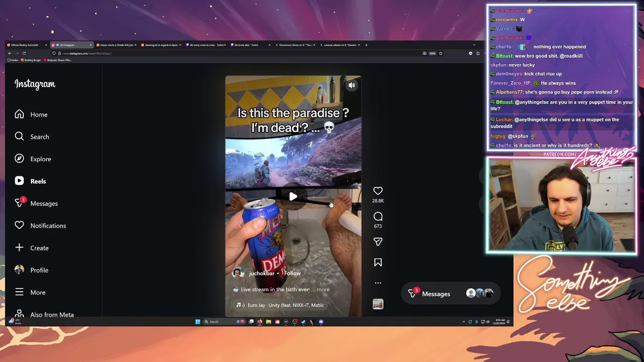This screenshot has width=644, height=362.
Task: Like the reel with the heart icon
Action: [378, 191]
